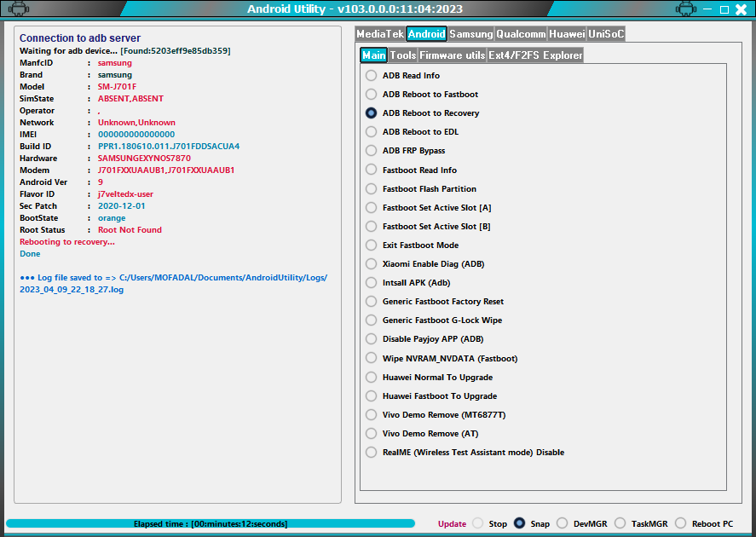Screen dimensions: 756x537
Task: Select Intsall APK (Adb) option
Action: click(371, 283)
